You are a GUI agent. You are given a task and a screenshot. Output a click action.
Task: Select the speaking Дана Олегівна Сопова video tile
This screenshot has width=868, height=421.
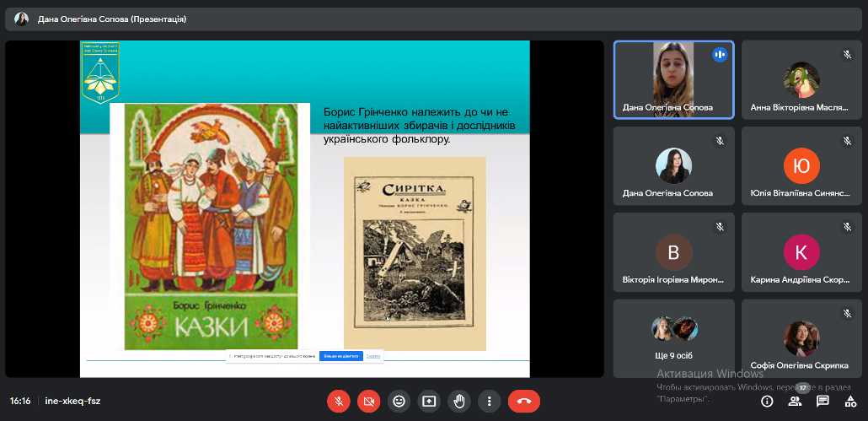click(x=673, y=80)
